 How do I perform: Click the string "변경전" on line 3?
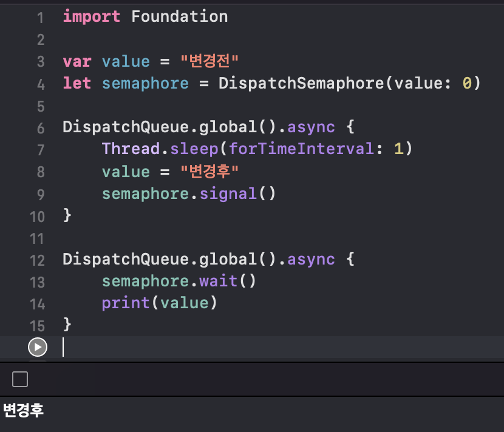coord(209,61)
